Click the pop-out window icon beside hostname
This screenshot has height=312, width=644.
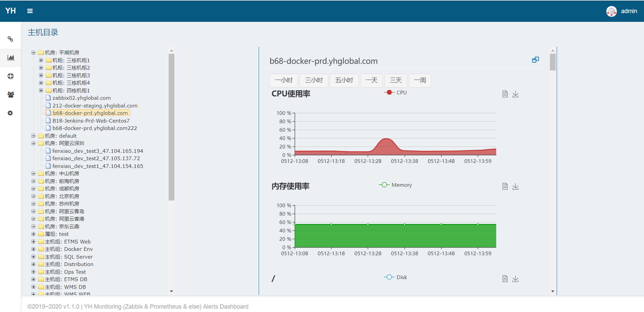[x=535, y=60]
